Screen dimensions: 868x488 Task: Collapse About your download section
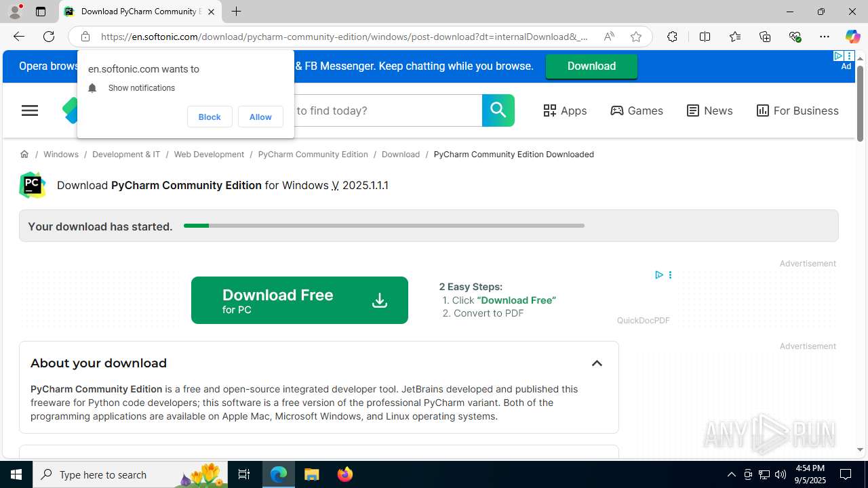coord(597,363)
